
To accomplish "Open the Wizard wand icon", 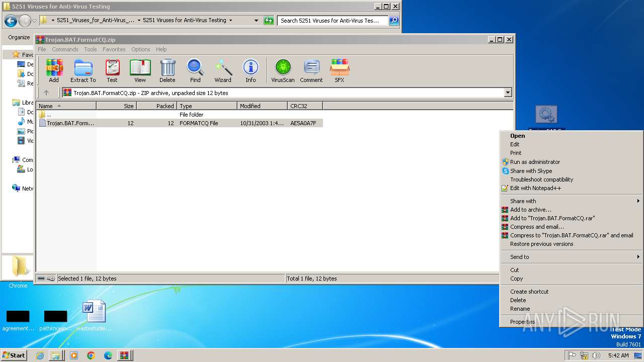I will 223,70.
